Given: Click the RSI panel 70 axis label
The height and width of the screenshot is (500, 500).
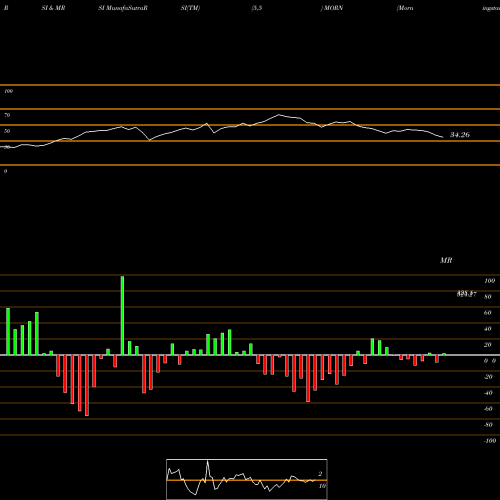Looking at the screenshot, I should tap(7, 115).
